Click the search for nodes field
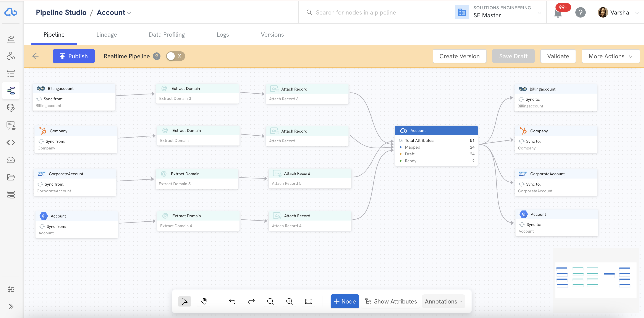Viewport: 644px width, 318px height. pyautogui.click(x=374, y=13)
